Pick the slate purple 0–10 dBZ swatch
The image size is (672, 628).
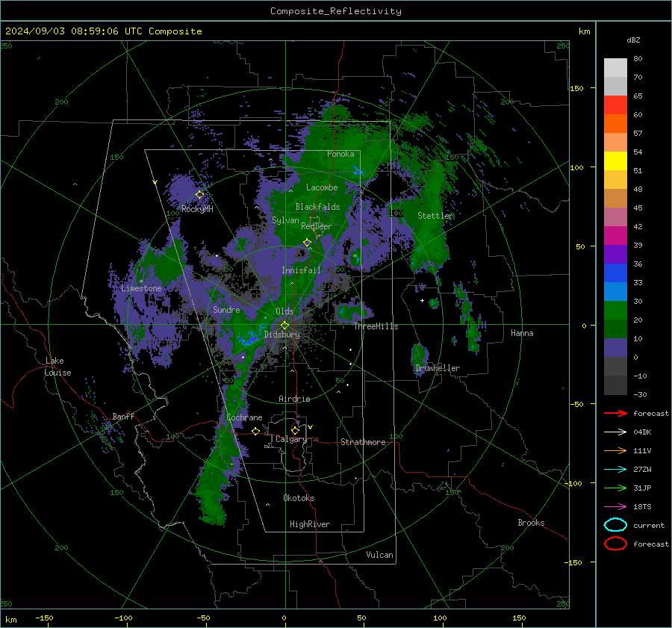tap(615, 348)
